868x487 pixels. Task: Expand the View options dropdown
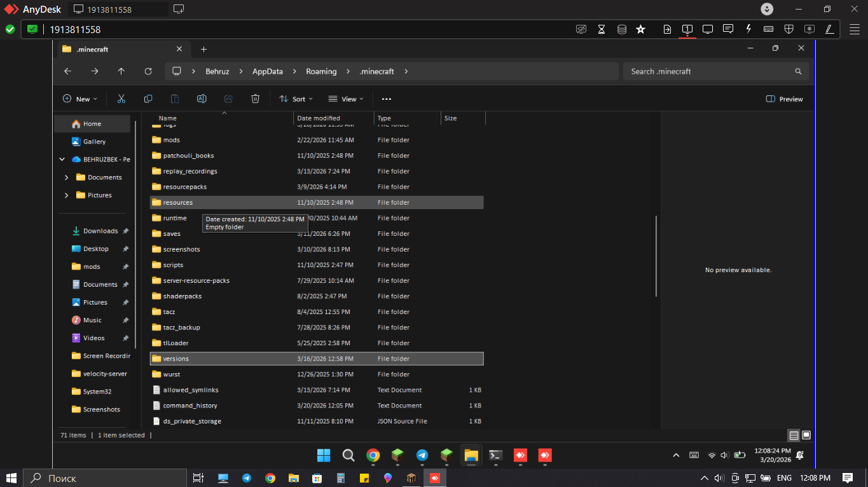[x=346, y=99]
